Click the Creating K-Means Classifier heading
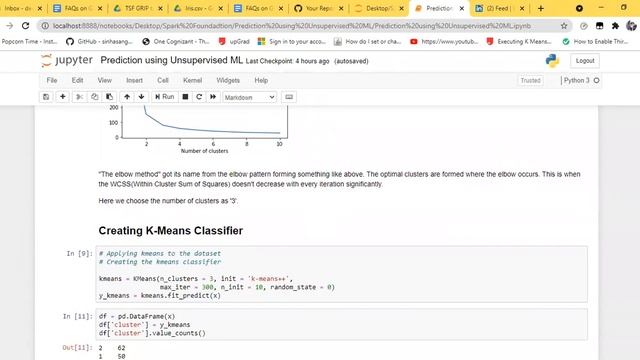Viewport: 640px width, 360px height. pos(171,231)
